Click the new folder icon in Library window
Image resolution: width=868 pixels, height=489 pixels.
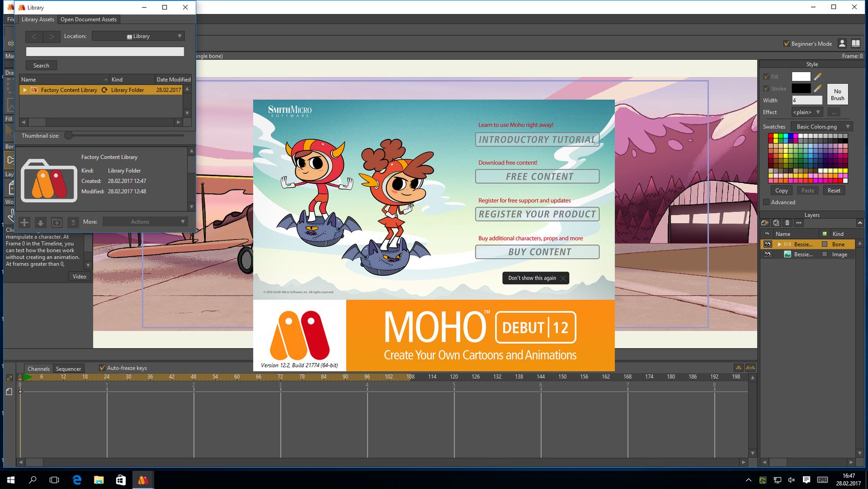tap(57, 222)
